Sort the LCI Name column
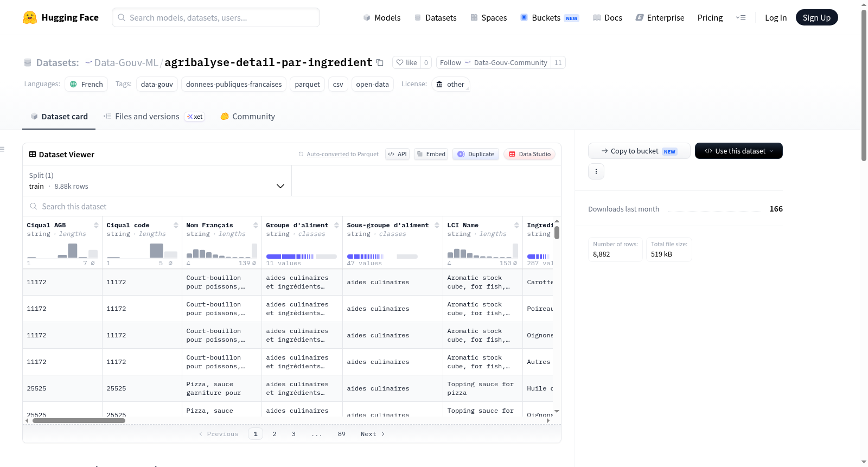 pos(516,225)
